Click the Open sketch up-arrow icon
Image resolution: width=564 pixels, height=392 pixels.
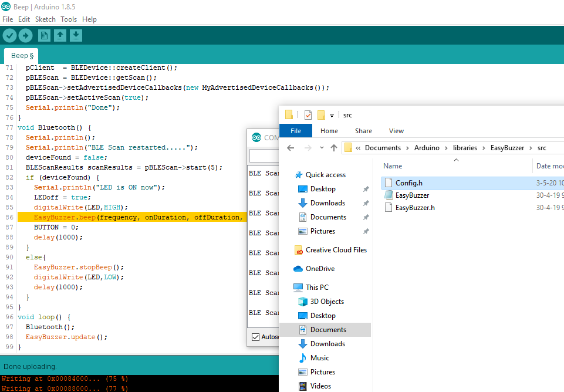(60, 35)
